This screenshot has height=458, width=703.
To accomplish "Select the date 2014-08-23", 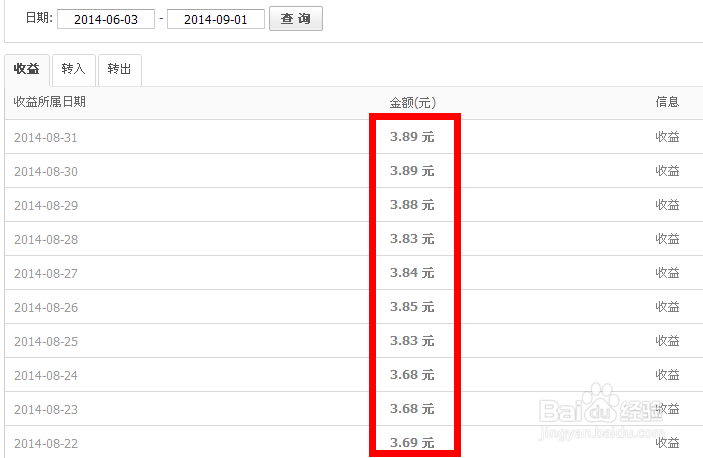I will coord(46,410).
